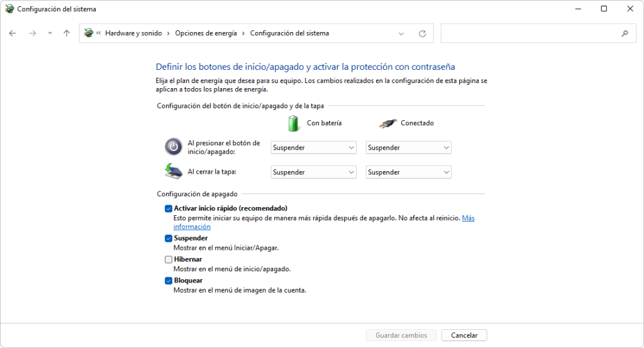
Task: Click in the search box
Action: pos(538,33)
